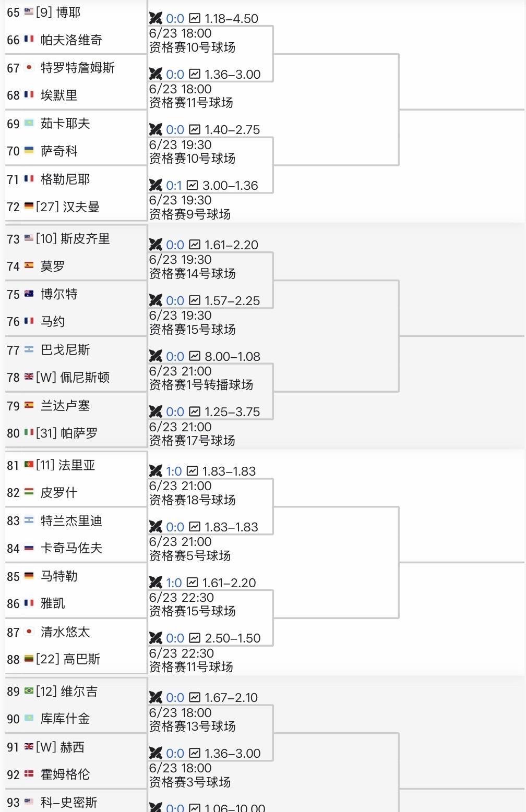Select player [22] 高巴斯
Screen dimensions: 526x812
coord(68,659)
